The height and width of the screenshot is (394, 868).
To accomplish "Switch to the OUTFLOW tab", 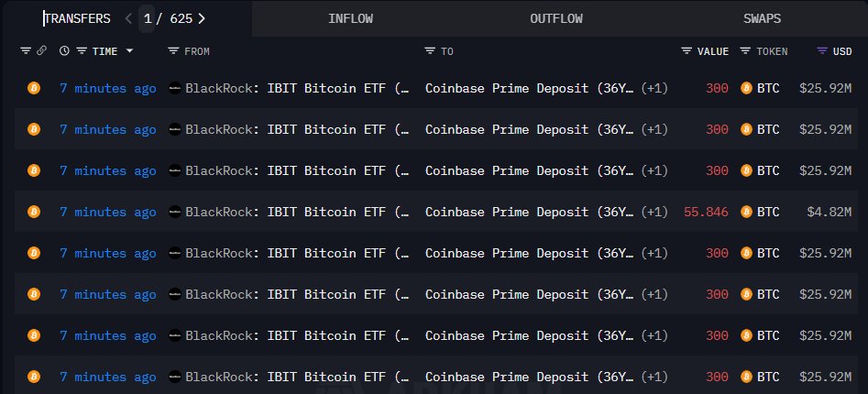I will point(555,18).
